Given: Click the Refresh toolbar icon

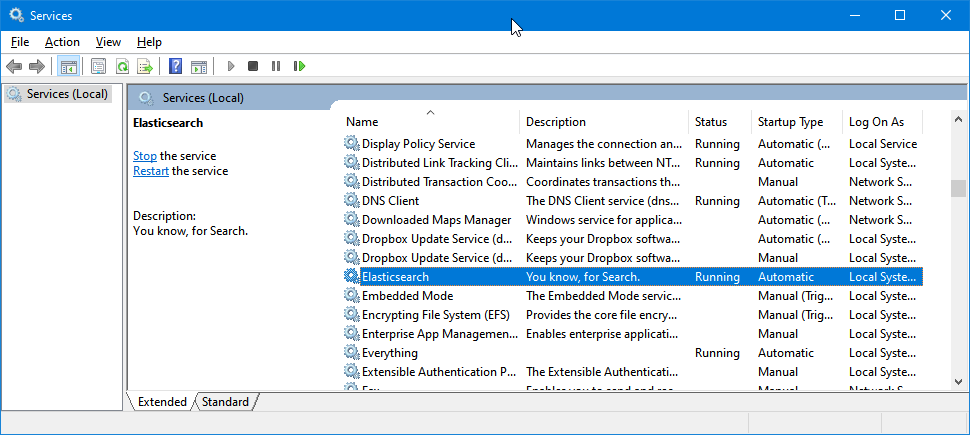Looking at the screenshot, I should point(122,66).
